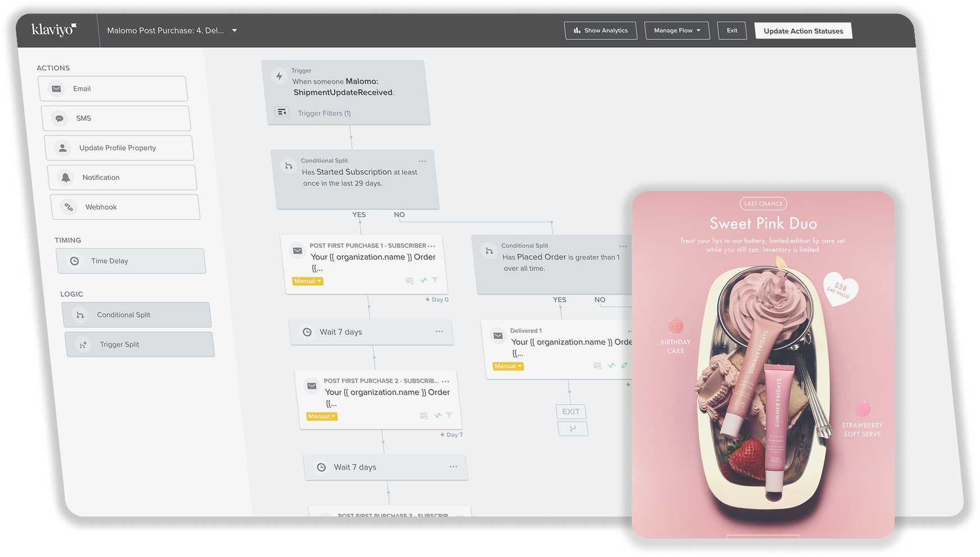The width and height of the screenshot is (980, 557).
Task: Select the Conditional Split icon in Logic
Action: [80, 315]
